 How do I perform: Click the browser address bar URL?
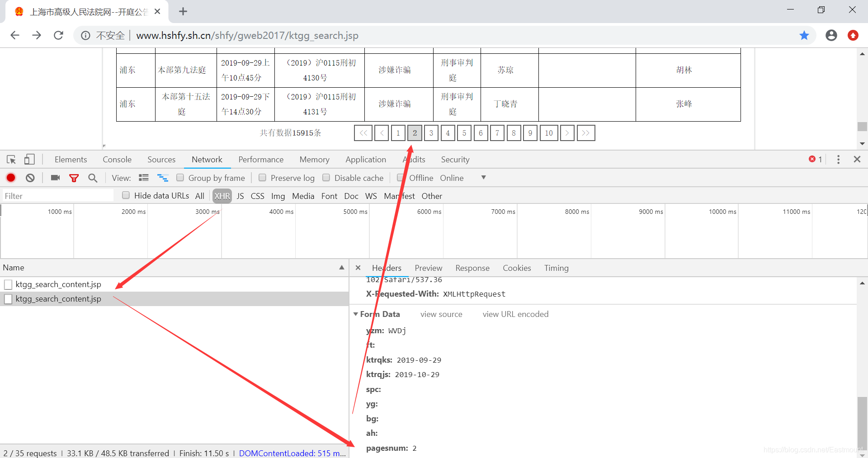247,35
